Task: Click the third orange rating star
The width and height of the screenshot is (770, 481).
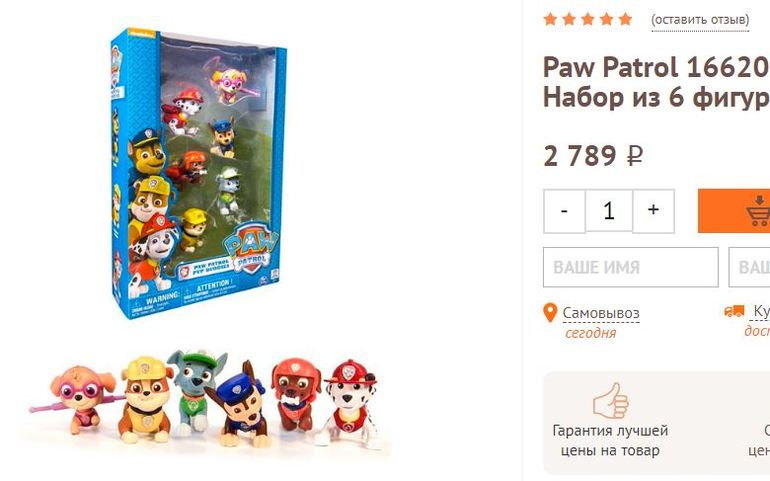Action: click(x=588, y=19)
